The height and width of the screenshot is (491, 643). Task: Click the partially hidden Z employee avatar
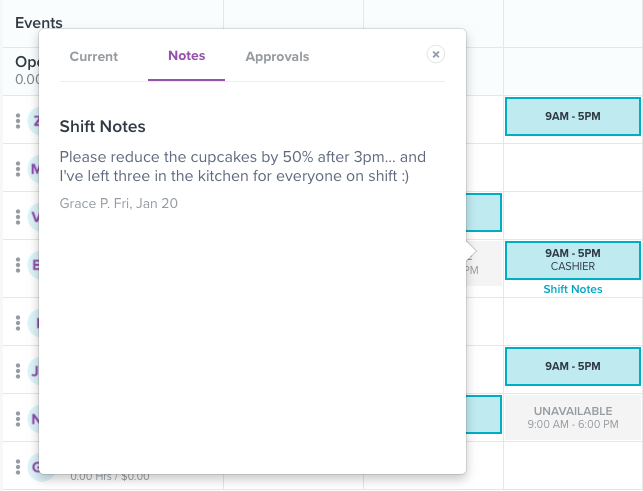pyautogui.click(x=34, y=121)
